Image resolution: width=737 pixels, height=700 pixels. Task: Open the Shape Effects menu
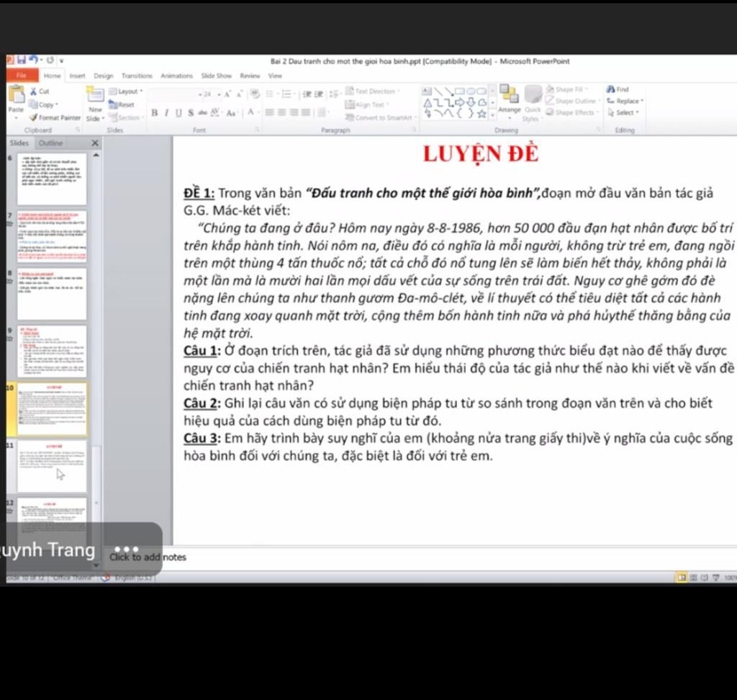(572, 112)
